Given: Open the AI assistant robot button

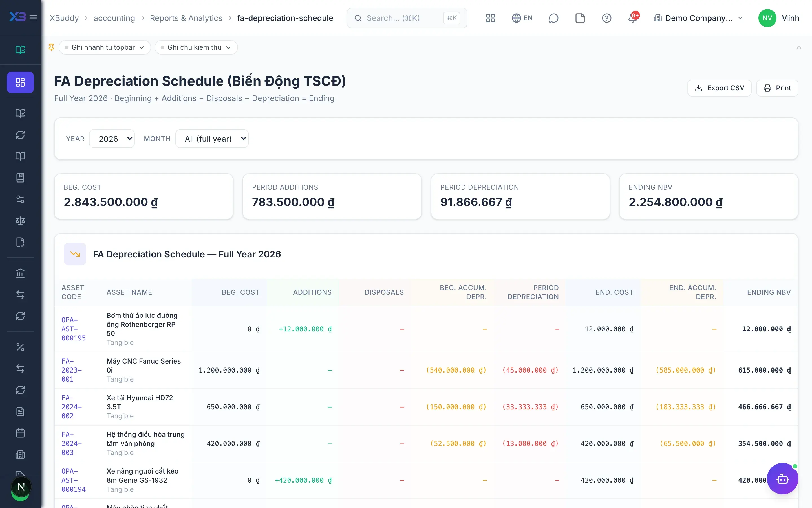Looking at the screenshot, I should (782, 478).
